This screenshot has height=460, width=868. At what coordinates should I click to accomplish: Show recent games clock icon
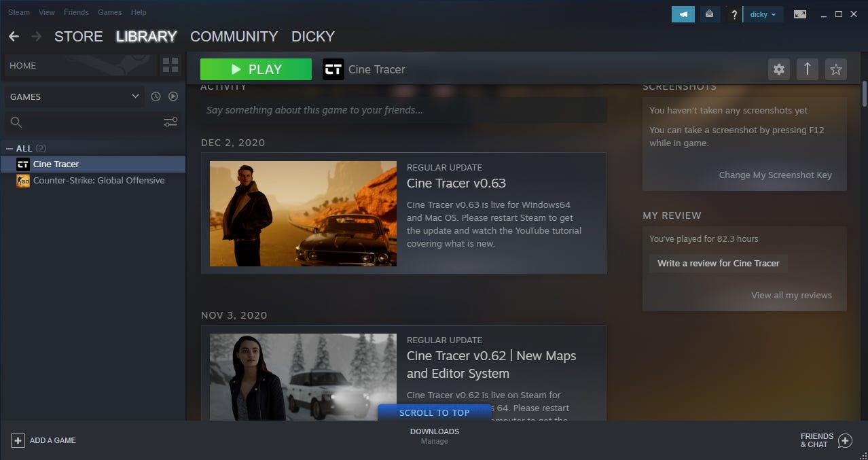coord(156,96)
